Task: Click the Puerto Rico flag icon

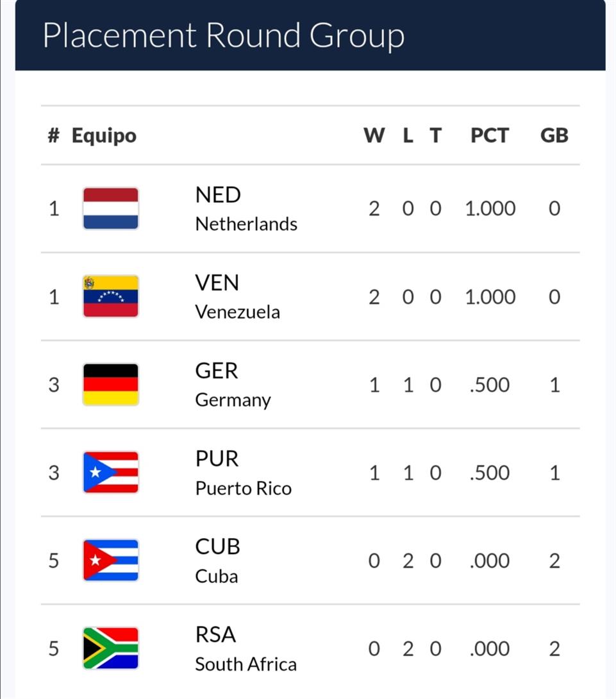Action: 110,473
